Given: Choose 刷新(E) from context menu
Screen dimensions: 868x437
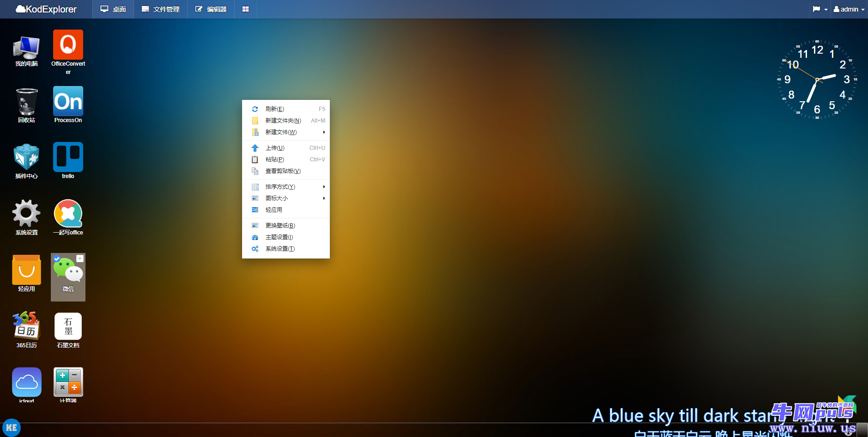Looking at the screenshot, I should 286,109.
